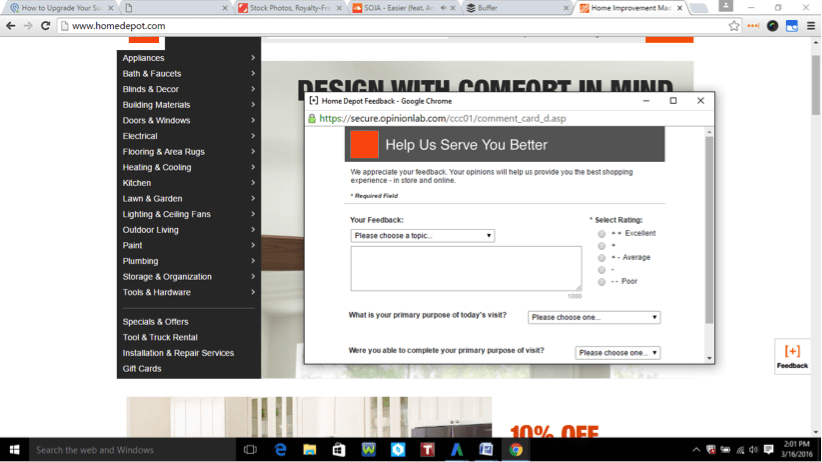
Task: Open the Chrome hamburger menu
Action: [x=811, y=26]
